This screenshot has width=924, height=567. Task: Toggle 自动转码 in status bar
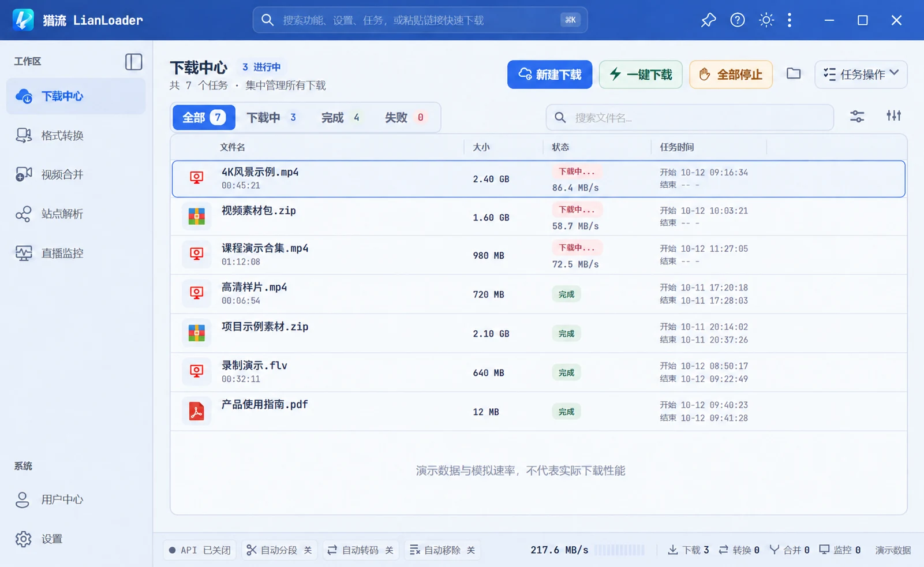360,550
